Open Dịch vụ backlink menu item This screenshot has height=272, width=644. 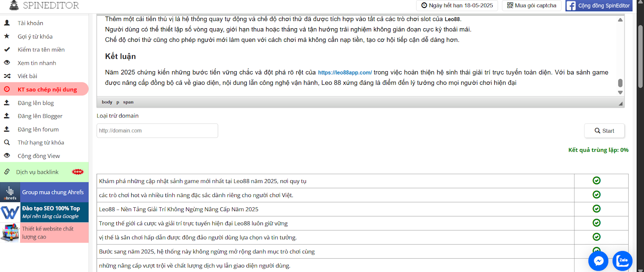tap(44, 172)
